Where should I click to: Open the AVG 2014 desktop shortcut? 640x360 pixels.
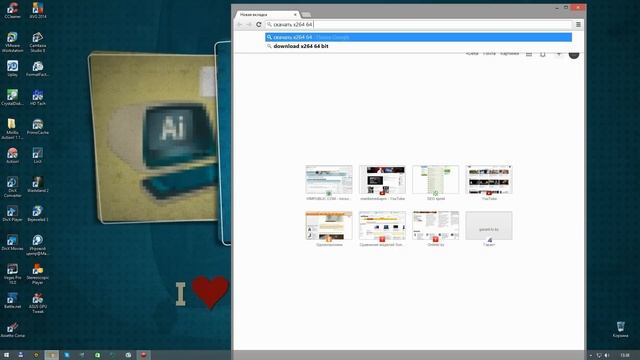coord(38,11)
